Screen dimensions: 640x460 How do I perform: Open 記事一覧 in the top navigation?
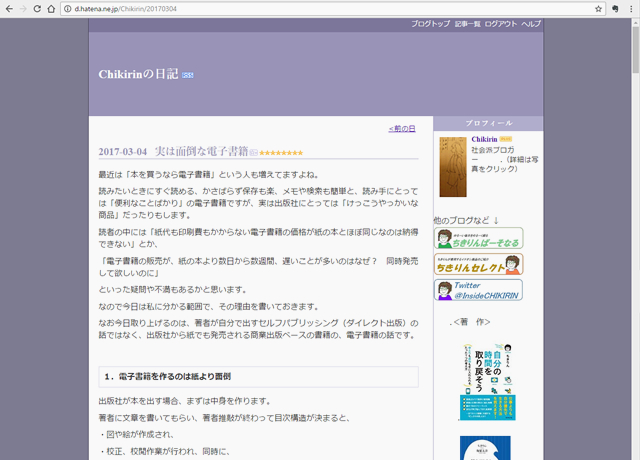click(x=467, y=23)
